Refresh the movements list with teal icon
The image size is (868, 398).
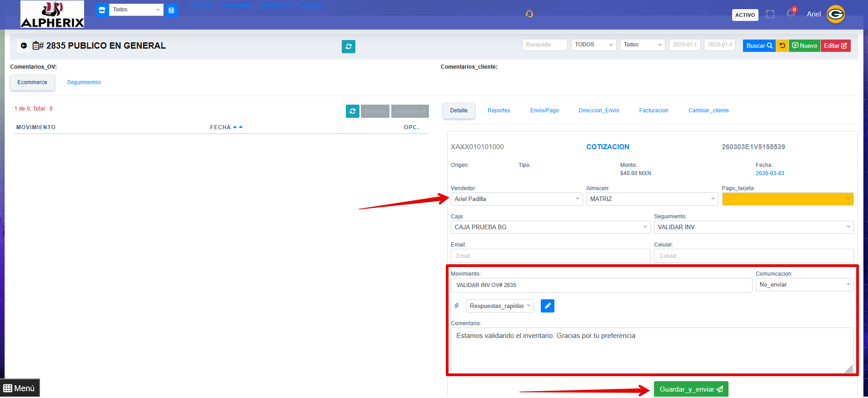(x=352, y=111)
